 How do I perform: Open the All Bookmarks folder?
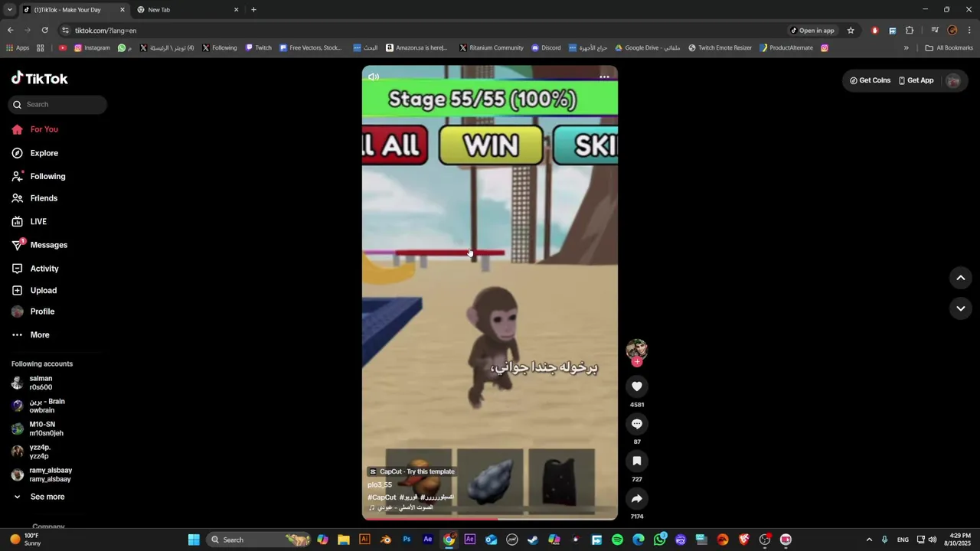click(x=949, y=47)
